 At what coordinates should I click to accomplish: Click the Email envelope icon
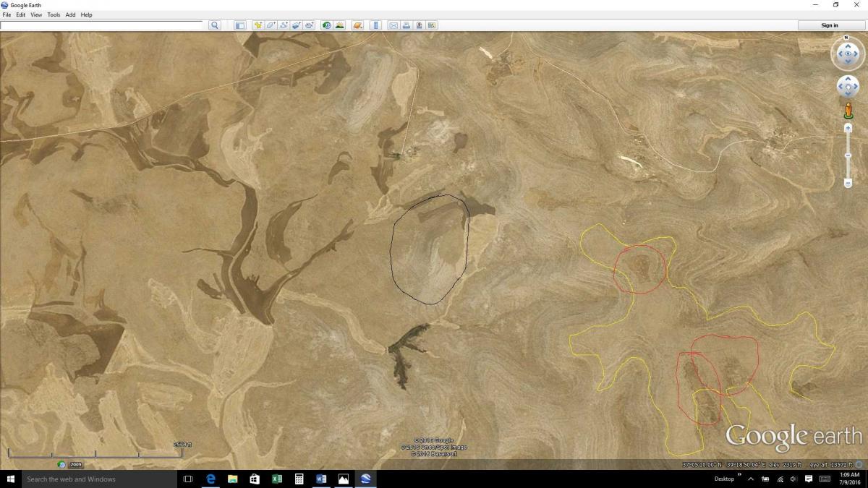[393, 25]
